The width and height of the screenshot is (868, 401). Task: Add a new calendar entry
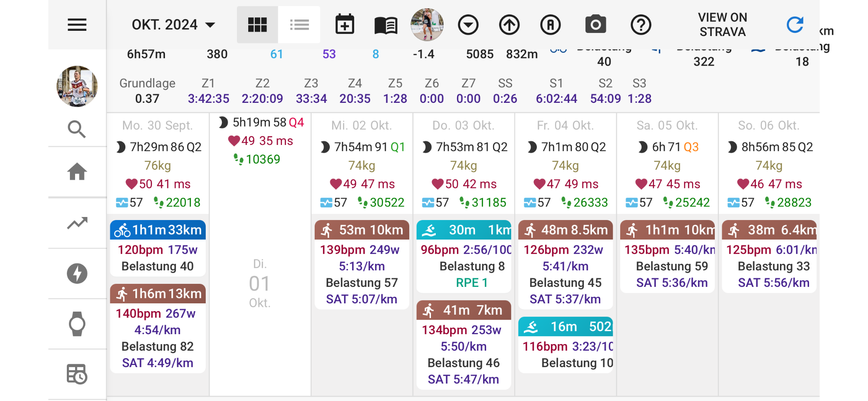tap(345, 25)
